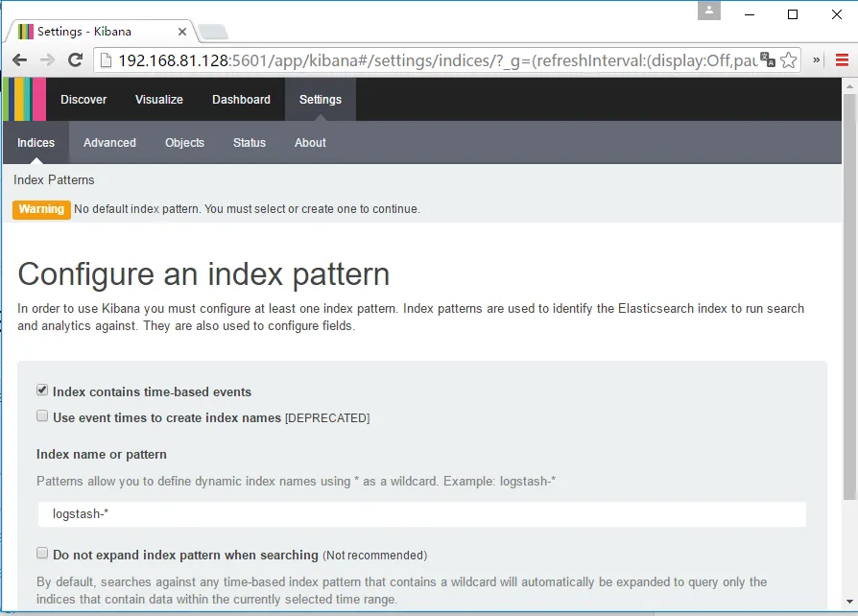Bookmark this page with the star icon
This screenshot has height=616, width=858.
coord(789,60)
